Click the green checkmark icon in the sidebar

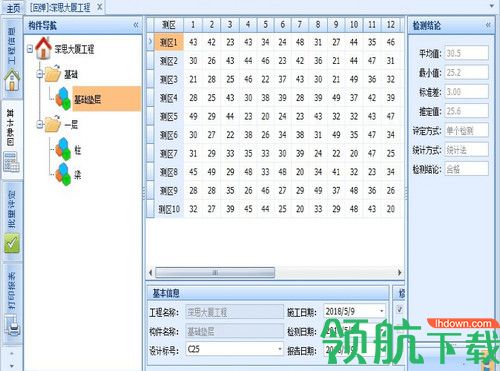[12, 243]
